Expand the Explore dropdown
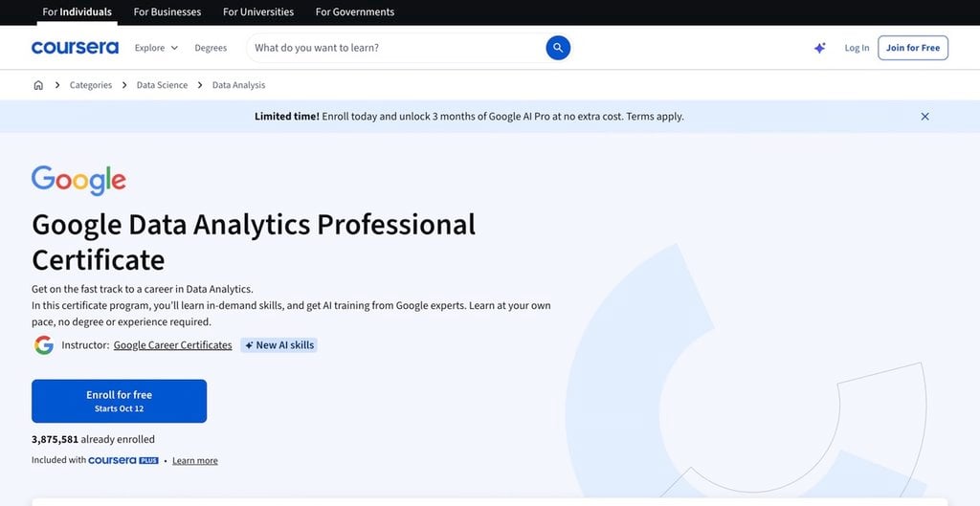 click(x=156, y=48)
